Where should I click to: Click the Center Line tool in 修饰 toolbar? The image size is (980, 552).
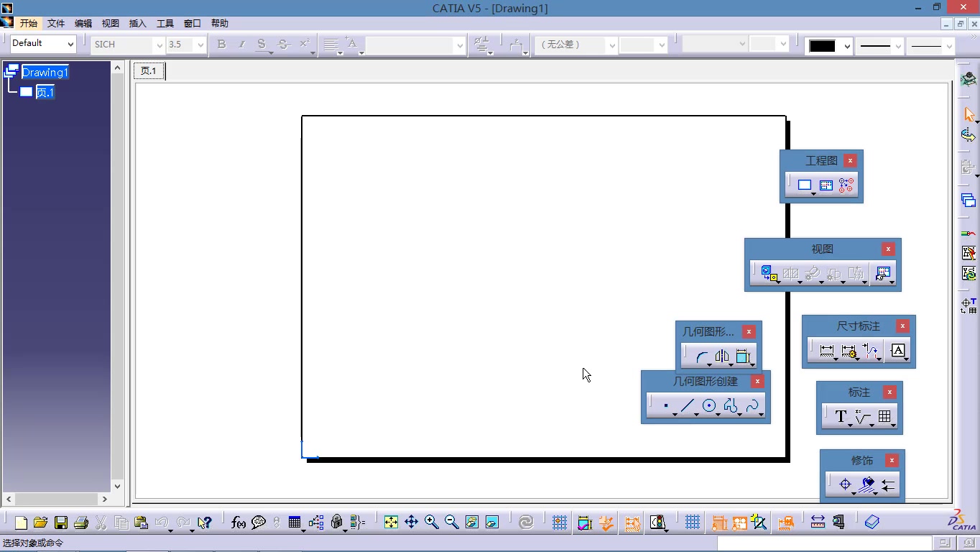tap(845, 485)
